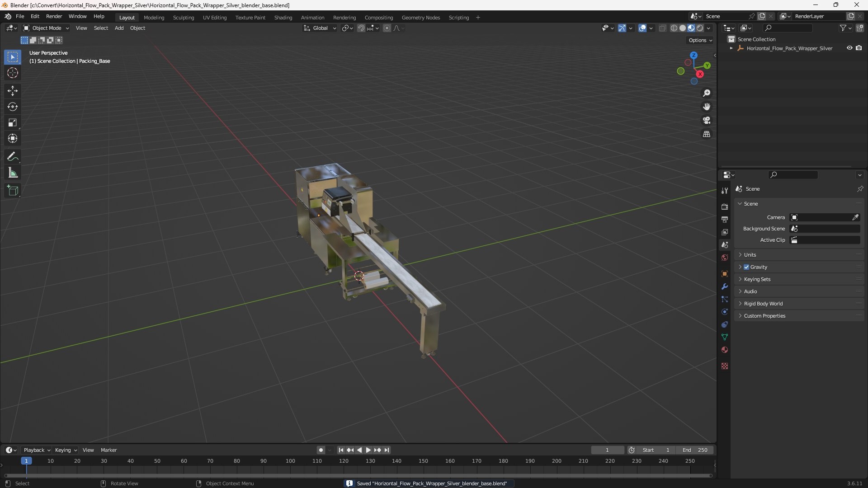Expand the Rigid Body World panel
This screenshot has width=868, height=488.
[x=763, y=304]
